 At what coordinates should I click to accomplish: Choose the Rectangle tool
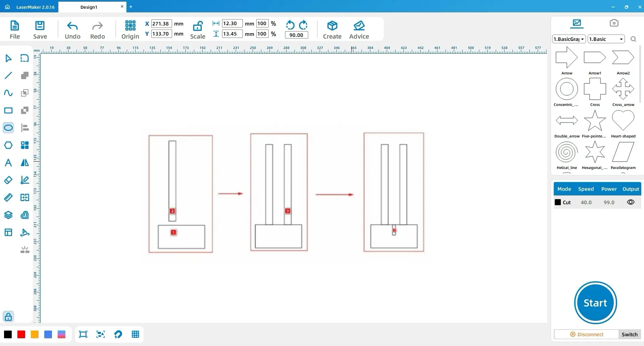pyautogui.click(x=8, y=110)
